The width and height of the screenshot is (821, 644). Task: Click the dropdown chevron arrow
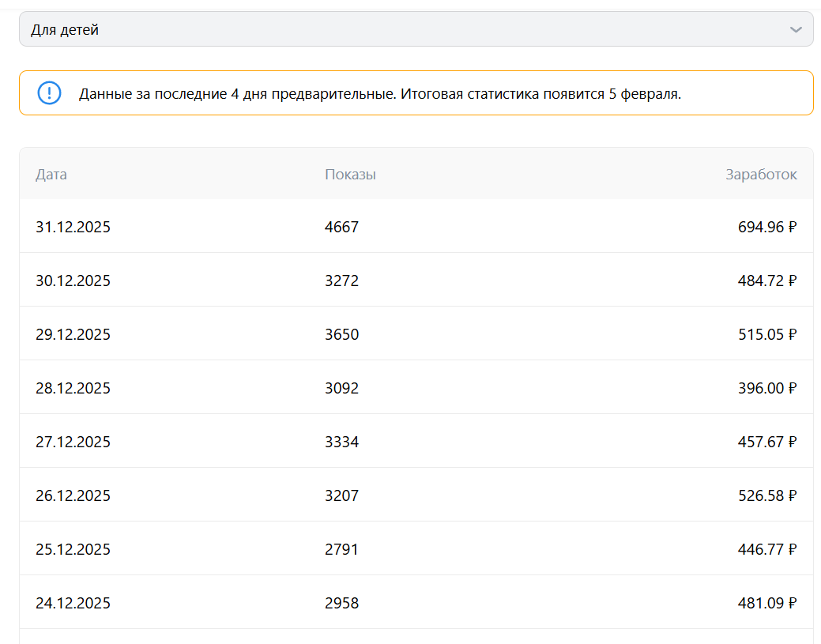(795, 30)
